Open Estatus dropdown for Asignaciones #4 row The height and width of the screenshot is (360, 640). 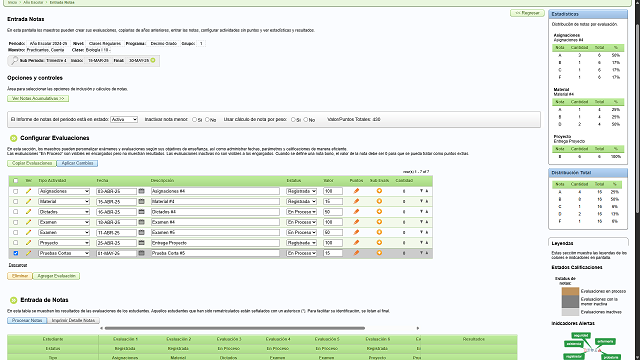[301, 191]
